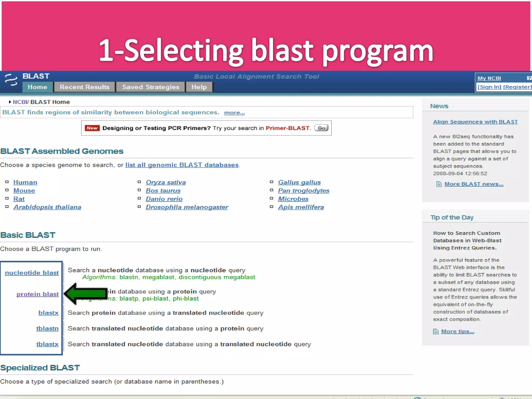Click the more... link after BLAST description
The image size is (532, 399).
point(234,113)
